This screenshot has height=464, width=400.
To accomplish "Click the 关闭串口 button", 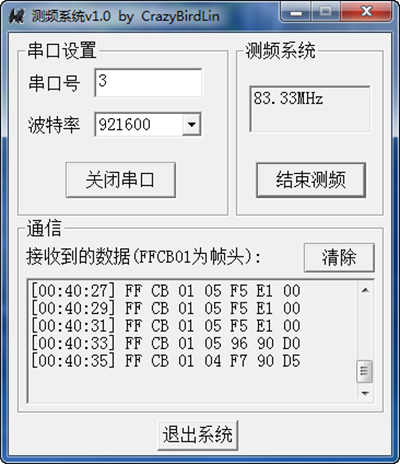I will point(121,180).
